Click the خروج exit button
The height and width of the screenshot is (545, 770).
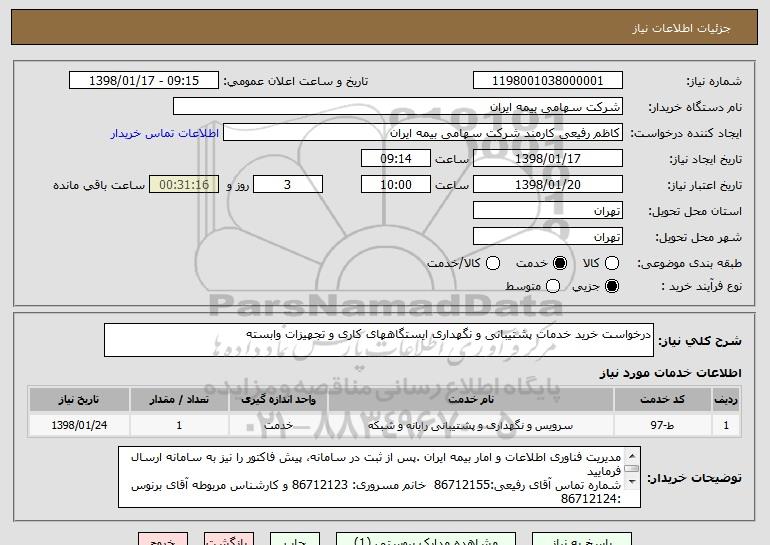pos(163,539)
